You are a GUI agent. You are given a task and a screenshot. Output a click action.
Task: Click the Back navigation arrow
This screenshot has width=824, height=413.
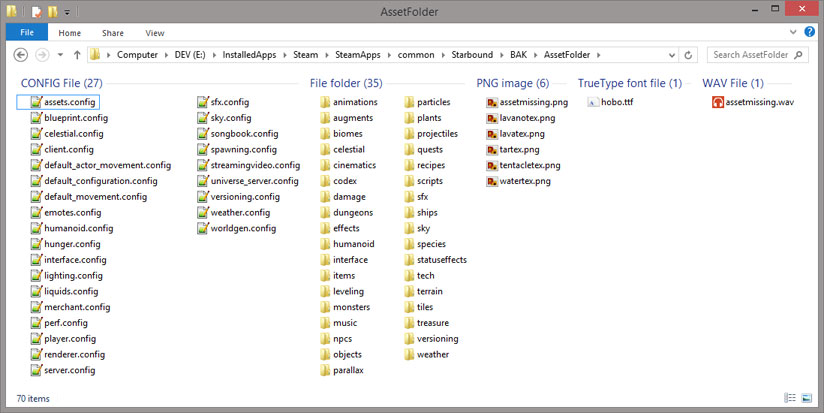[x=20, y=55]
